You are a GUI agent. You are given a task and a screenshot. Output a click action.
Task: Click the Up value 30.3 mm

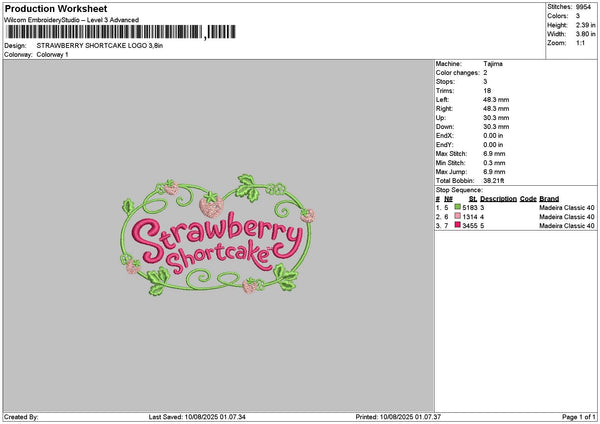pyautogui.click(x=496, y=118)
